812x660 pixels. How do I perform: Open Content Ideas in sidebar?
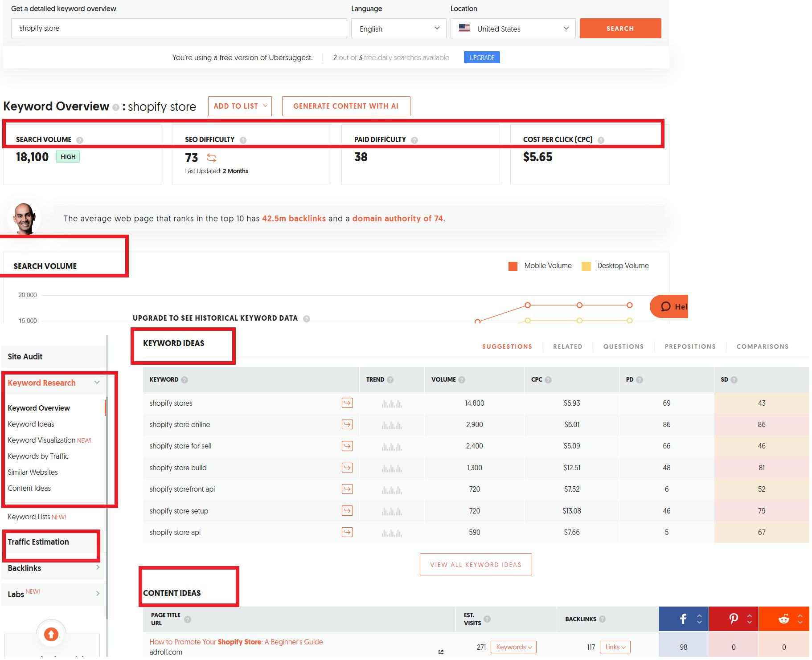click(29, 488)
